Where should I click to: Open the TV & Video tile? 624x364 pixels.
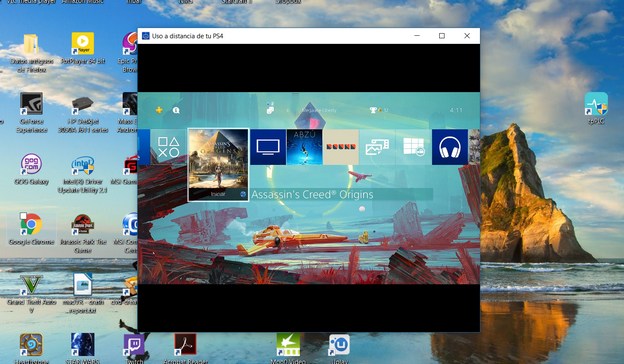(268, 147)
